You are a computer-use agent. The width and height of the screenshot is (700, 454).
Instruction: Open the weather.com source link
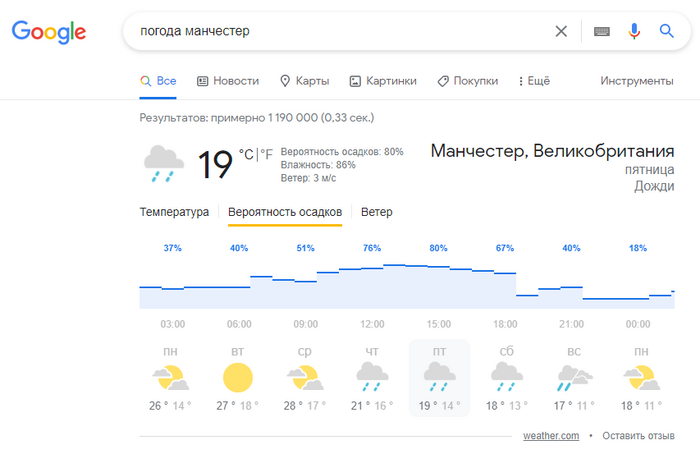coord(551,436)
